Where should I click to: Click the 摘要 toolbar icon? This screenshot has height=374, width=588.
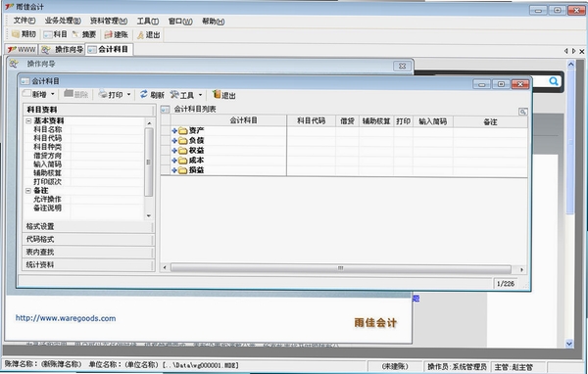[x=75, y=34]
